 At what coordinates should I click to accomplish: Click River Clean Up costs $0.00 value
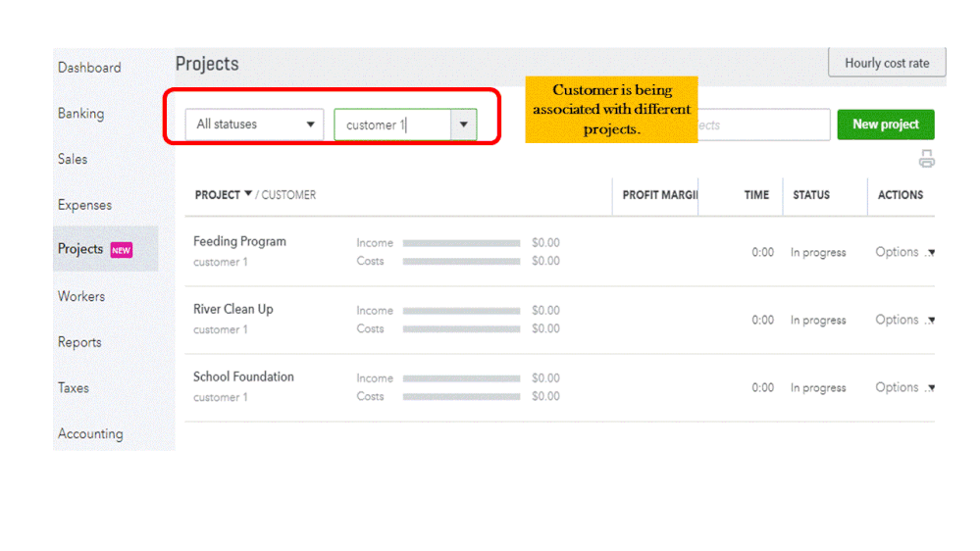(545, 328)
